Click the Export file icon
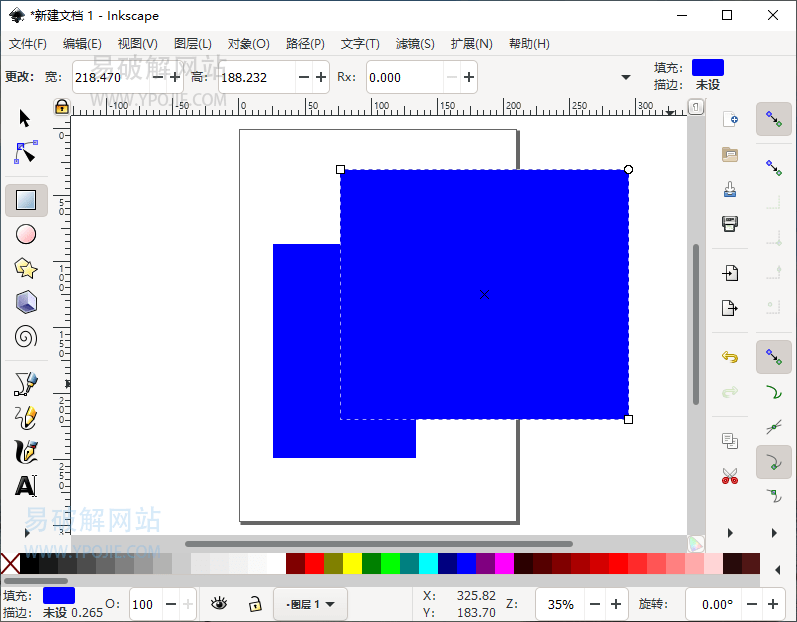 coord(730,308)
